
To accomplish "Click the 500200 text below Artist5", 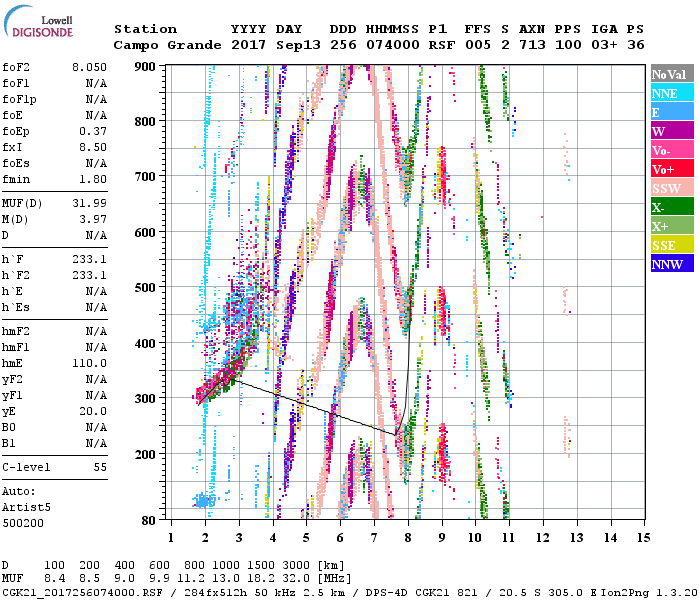I will click(x=23, y=523).
